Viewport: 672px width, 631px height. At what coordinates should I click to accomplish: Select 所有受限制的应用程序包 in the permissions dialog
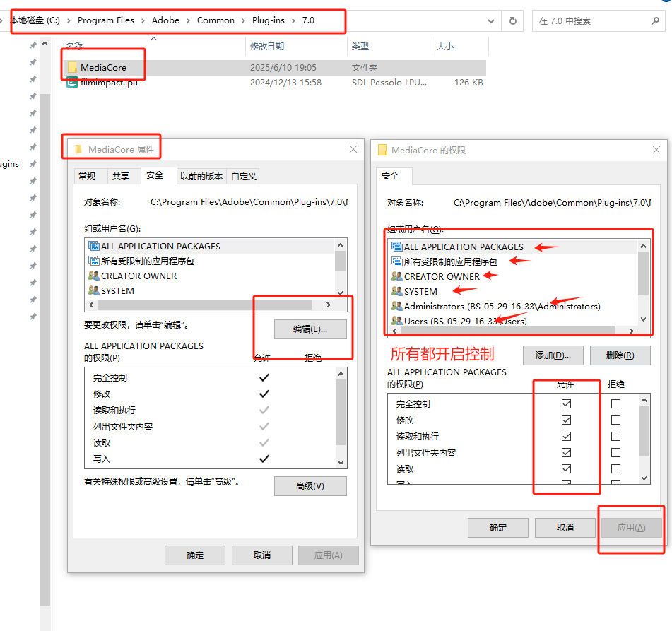[x=450, y=262]
